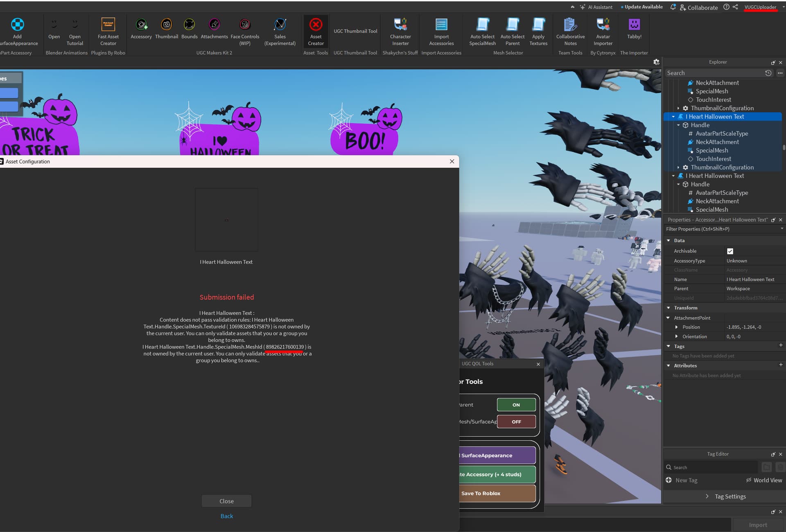786x532 pixels.
Task: Expand the Position property
Action: 676,327
